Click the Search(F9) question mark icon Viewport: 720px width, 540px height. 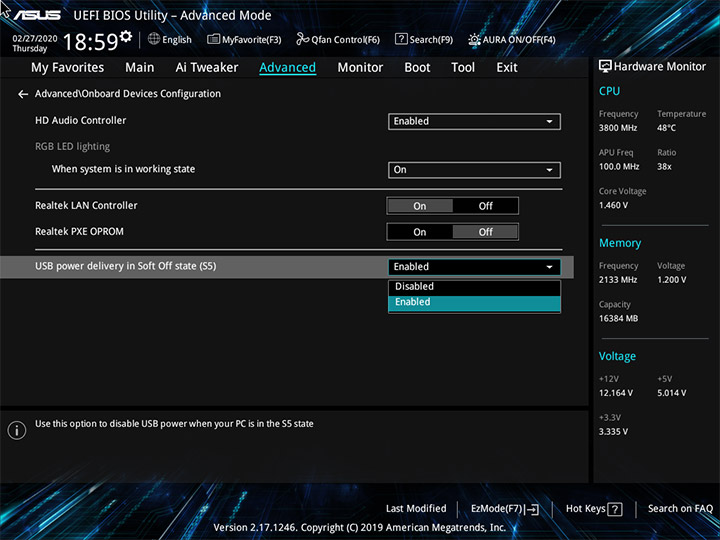401,39
